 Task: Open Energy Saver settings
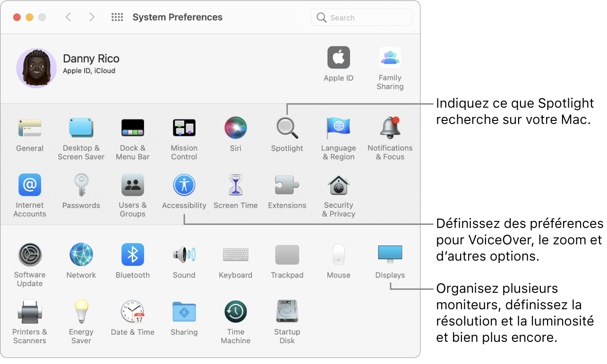(81, 312)
